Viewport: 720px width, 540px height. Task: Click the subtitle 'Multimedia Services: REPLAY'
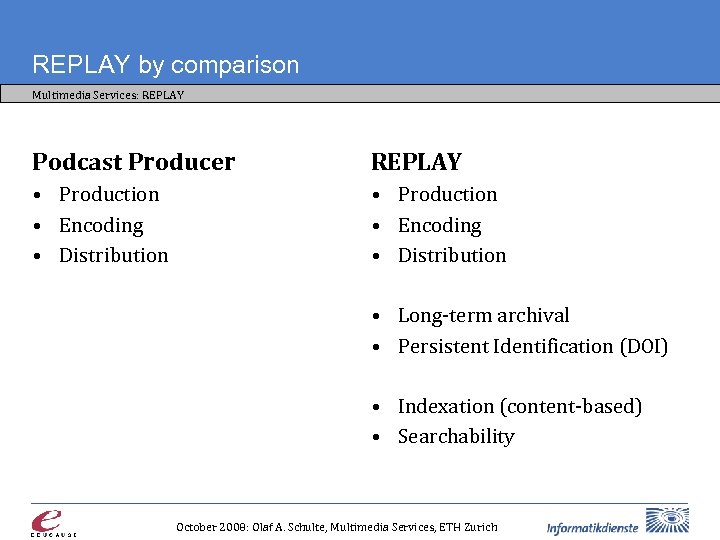click(108, 95)
